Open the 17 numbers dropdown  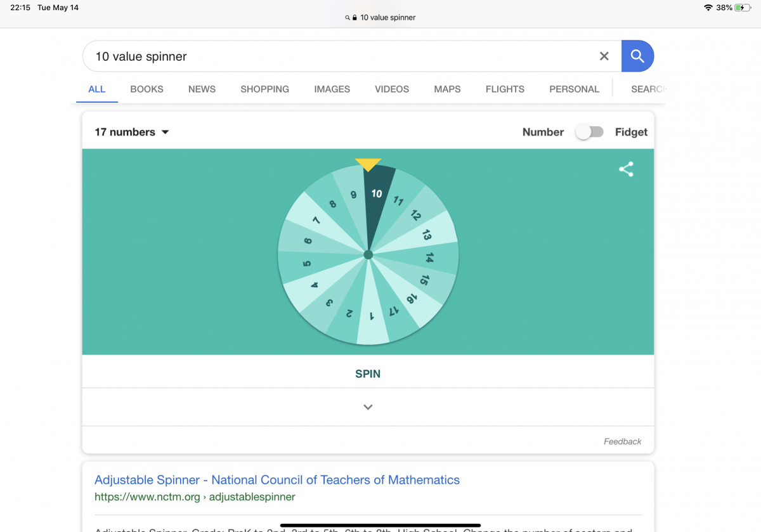pos(132,132)
